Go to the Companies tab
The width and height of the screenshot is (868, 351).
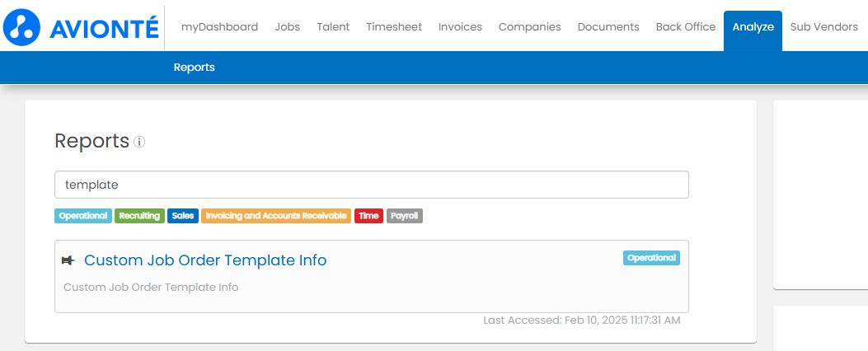[530, 26]
